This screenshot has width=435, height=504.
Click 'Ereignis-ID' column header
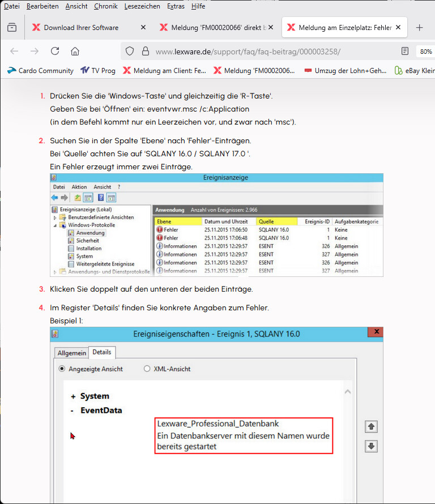(315, 221)
